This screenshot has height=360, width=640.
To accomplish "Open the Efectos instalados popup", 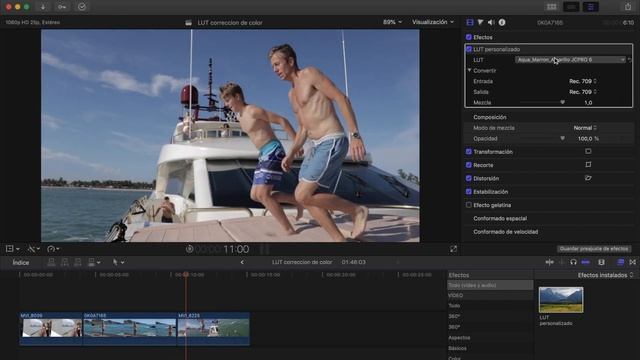I will pos(605,275).
